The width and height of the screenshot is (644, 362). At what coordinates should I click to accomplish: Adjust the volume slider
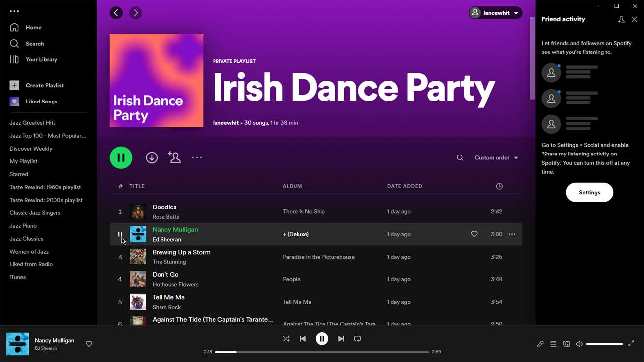604,344
